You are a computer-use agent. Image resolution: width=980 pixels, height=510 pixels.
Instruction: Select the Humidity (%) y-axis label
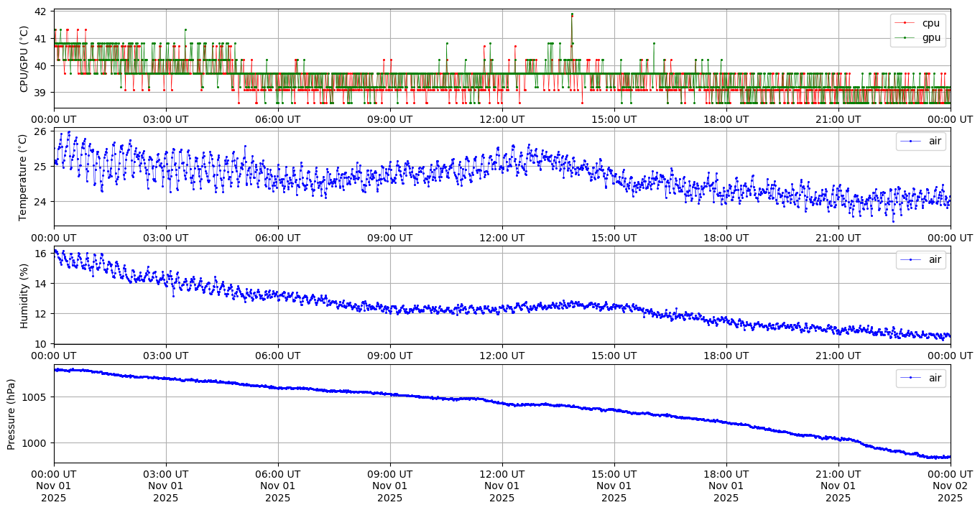point(24,295)
